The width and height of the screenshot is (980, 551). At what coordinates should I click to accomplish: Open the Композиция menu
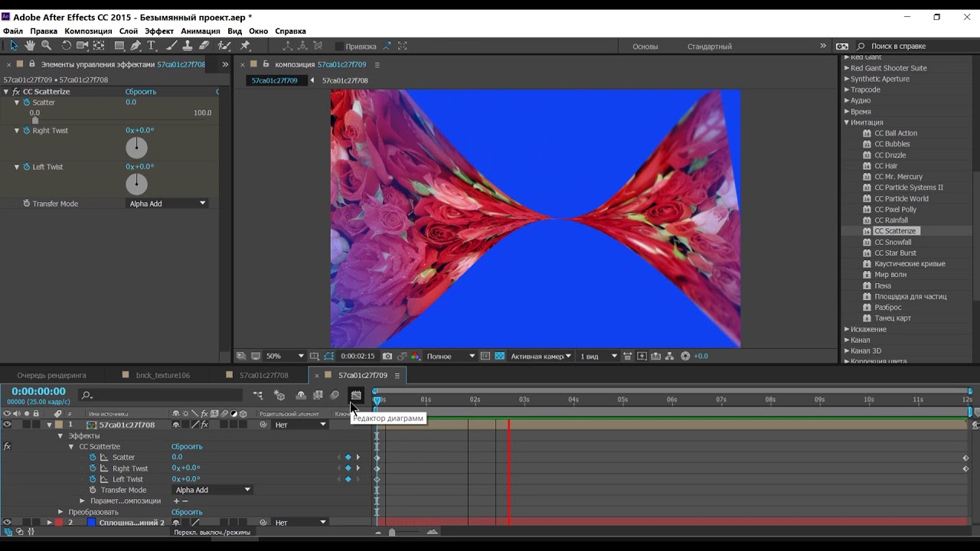(88, 31)
